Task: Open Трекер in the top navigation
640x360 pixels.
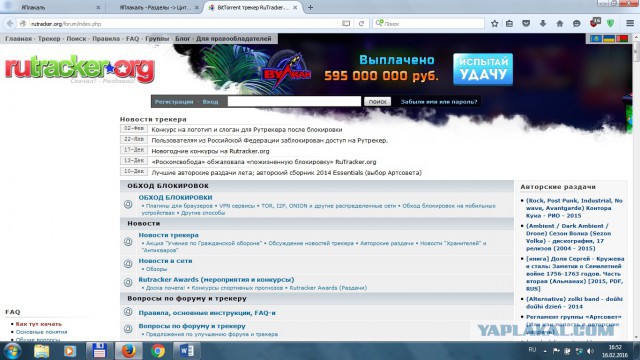Action: click(49, 39)
